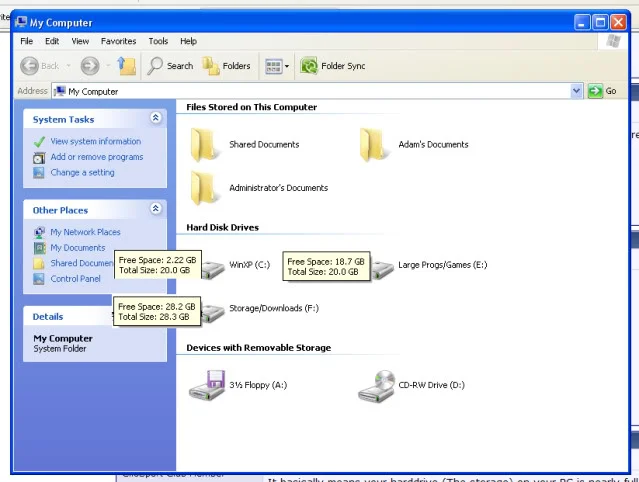The image size is (639, 482).
Task: Click the CD-RW Drive (D:) label
Action: click(432, 385)
